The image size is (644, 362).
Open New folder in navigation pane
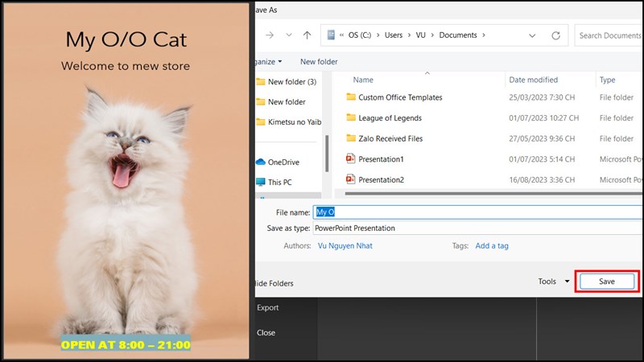coord(287,102)
